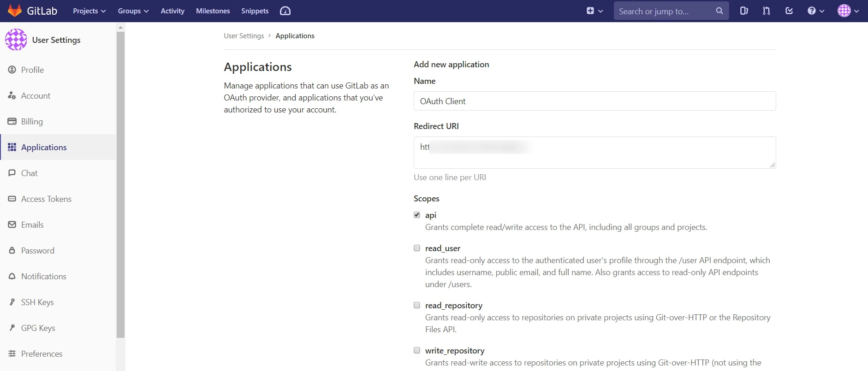The width and height of the screenshot is (868, 371).
Task: Click the Help question mark icon
Action: click(x=812, y=11)
